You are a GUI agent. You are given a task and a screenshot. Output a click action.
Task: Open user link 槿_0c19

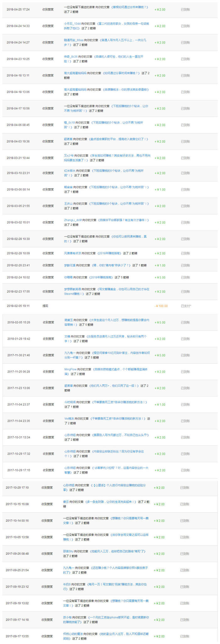click(69, 123)
